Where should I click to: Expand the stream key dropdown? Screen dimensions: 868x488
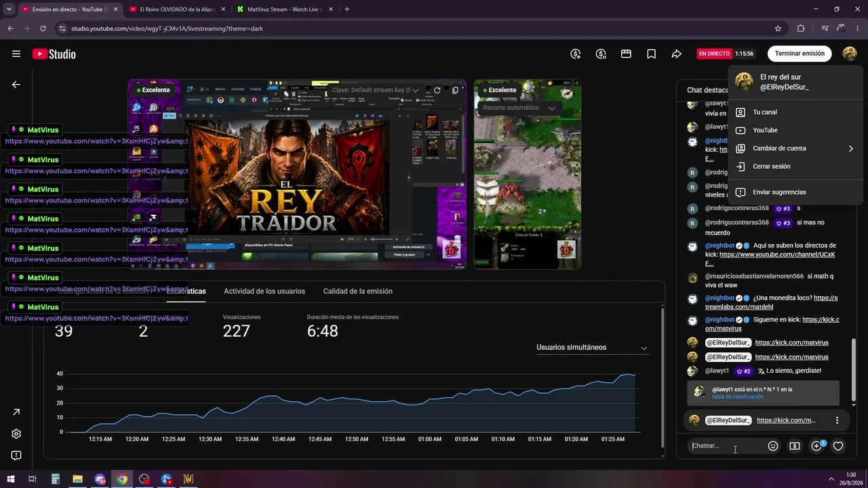(415, 90)
